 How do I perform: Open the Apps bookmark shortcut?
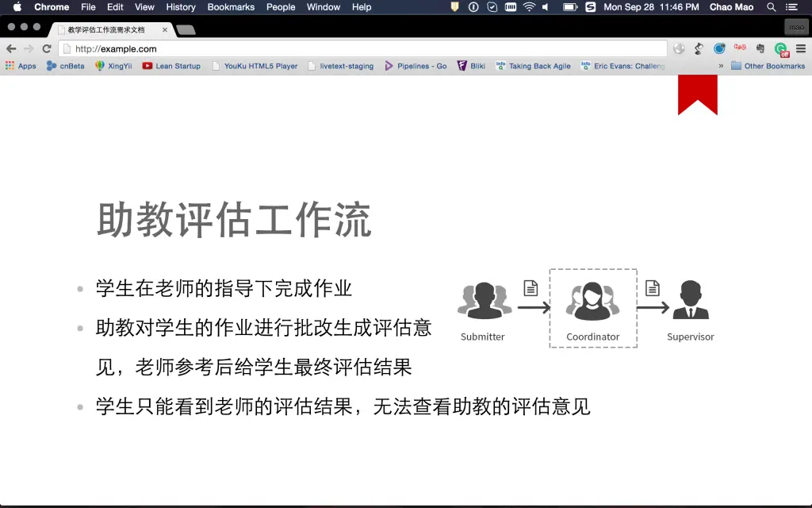click(21, 66)
